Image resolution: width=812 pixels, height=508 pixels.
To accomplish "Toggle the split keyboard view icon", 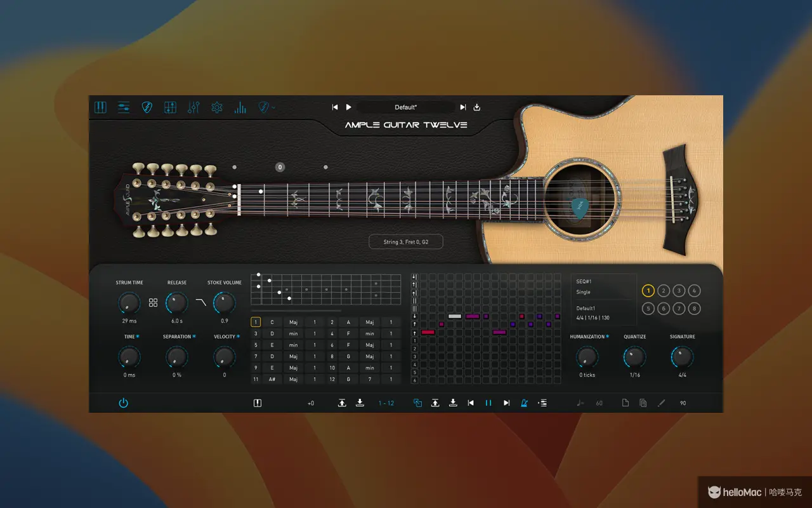I will [x=257, y=403].
